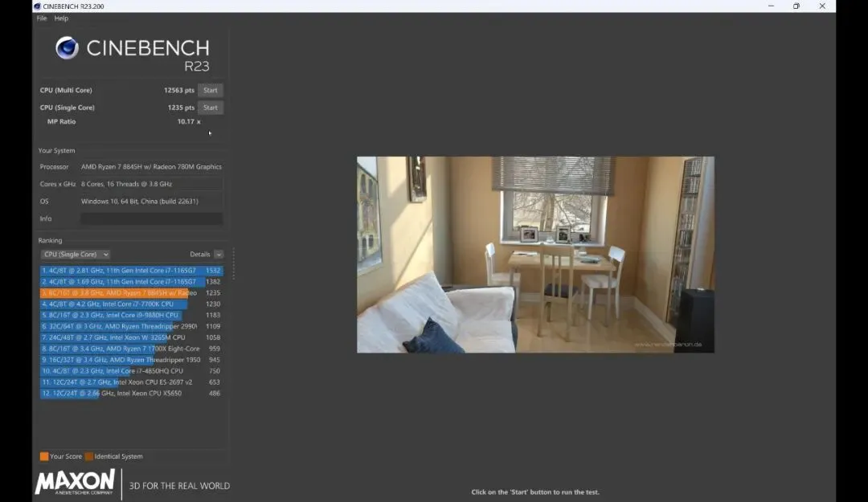This screenshot has width=868, height=502.
Task: Click the Multi Core score 12563 pts
Action: pos(178,90)
